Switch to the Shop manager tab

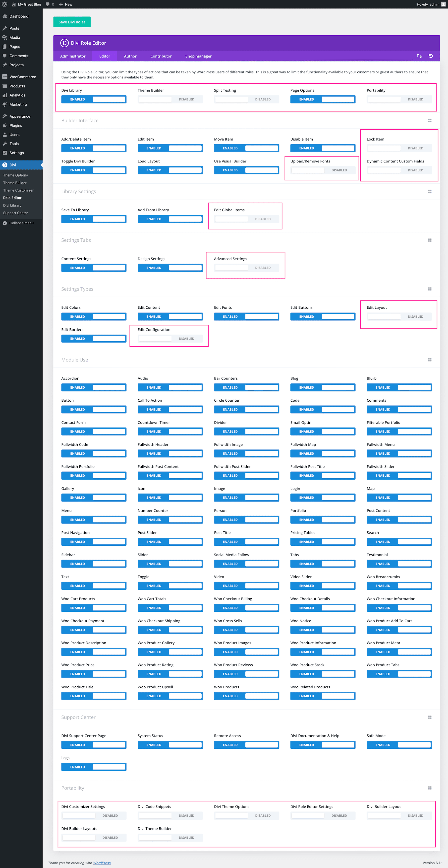tap(198, 56)
